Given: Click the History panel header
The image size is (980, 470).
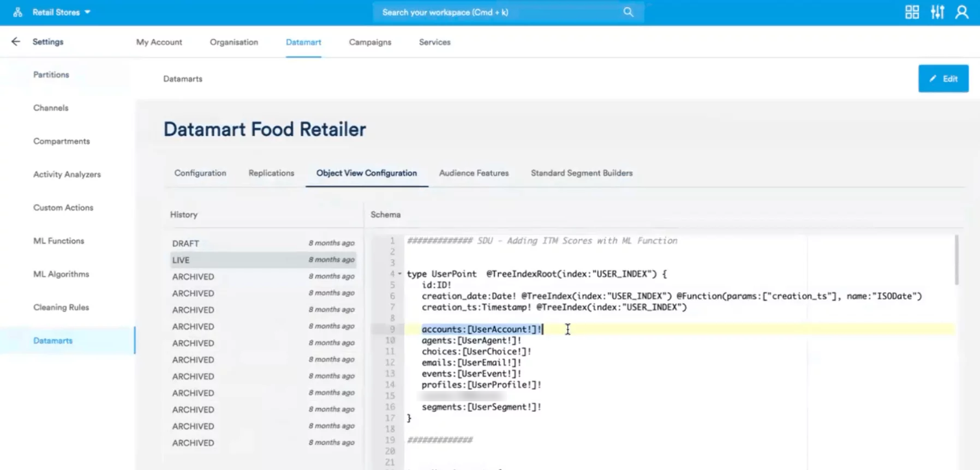Looking at the screenshot, I should [x=184, y=215].
